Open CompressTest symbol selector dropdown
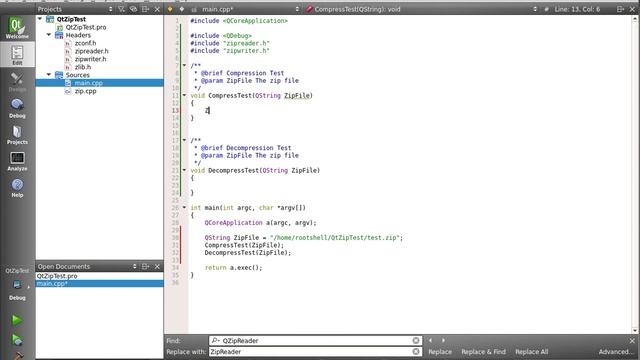Image resolution: width=640 pixels, height=360 pixels. pos(535,9)
